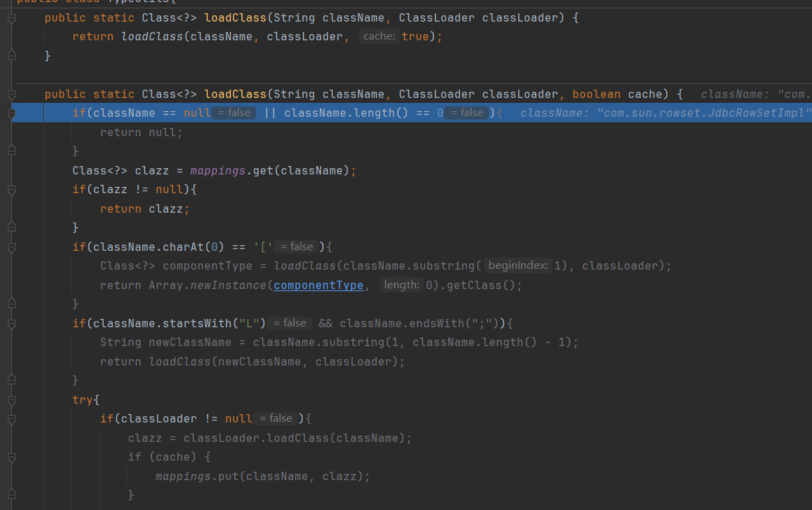Click the "com.sun.rowset.JdbcRowSetImpl" inline value

tap(704, 113)
